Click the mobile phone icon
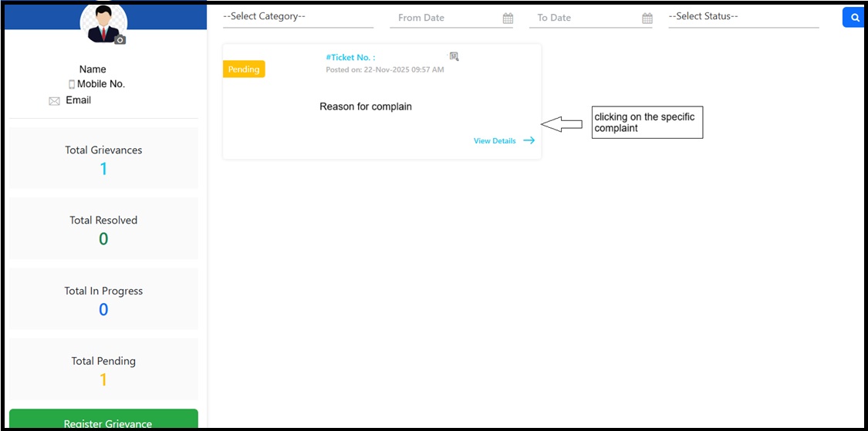868x431 pixels. click(x=72, y=85)
